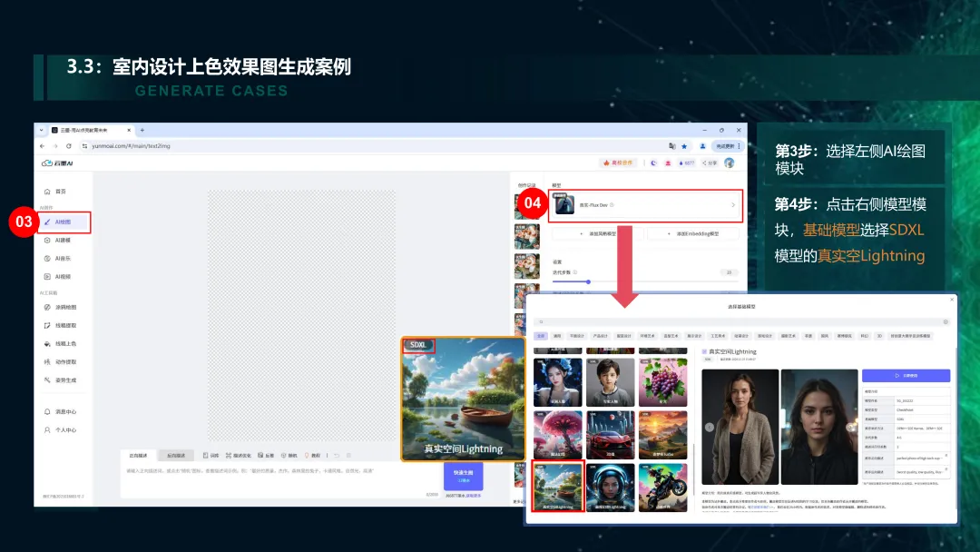Click 添加Embedding模型 button

point(693,233)
